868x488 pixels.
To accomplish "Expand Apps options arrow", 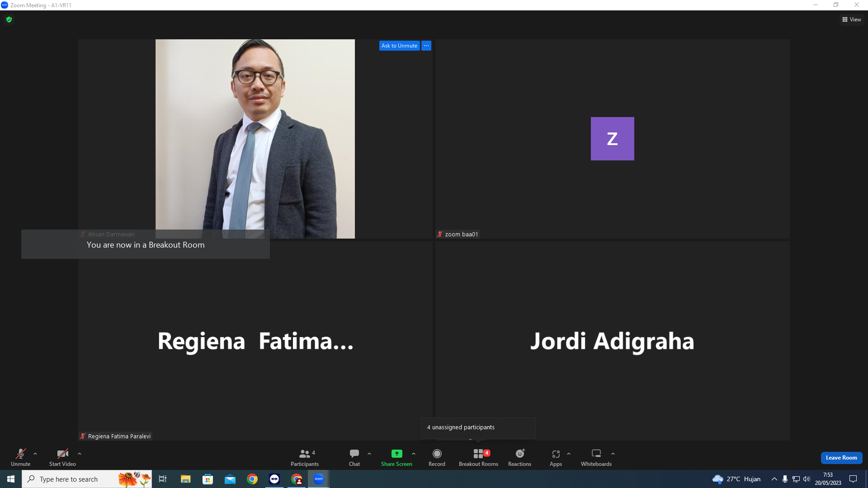I will click(x=569, y=454).
